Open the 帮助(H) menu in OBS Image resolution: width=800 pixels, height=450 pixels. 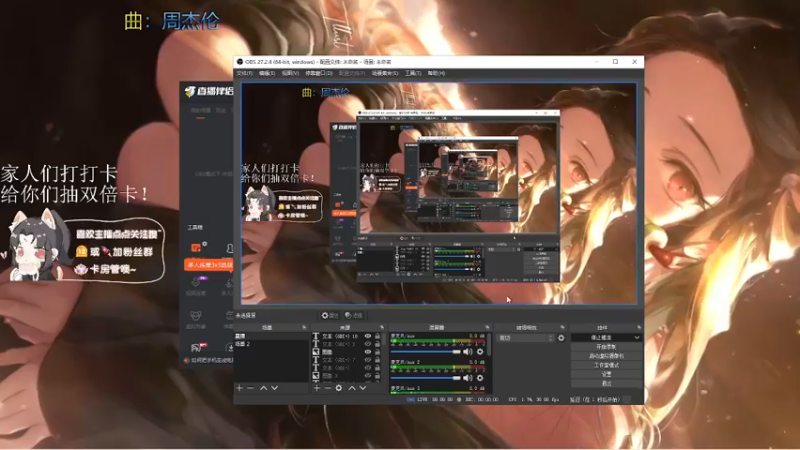click(436, 73)
